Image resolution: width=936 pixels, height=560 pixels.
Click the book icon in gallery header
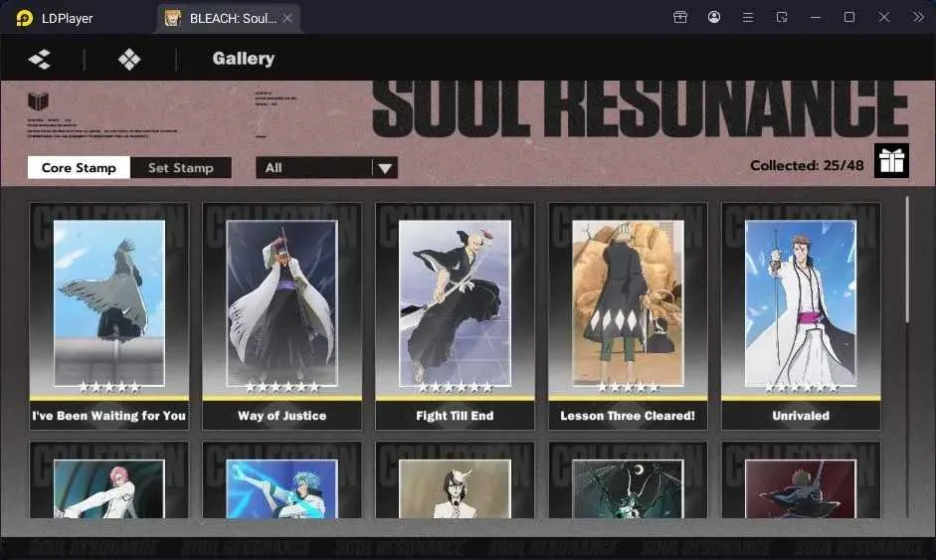[x=38, y=100]
